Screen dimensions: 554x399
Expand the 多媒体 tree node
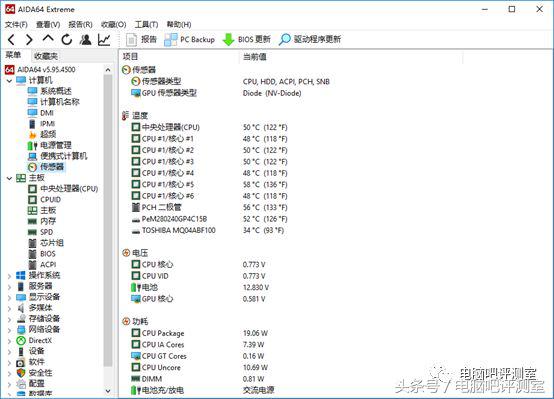(10, 308)
